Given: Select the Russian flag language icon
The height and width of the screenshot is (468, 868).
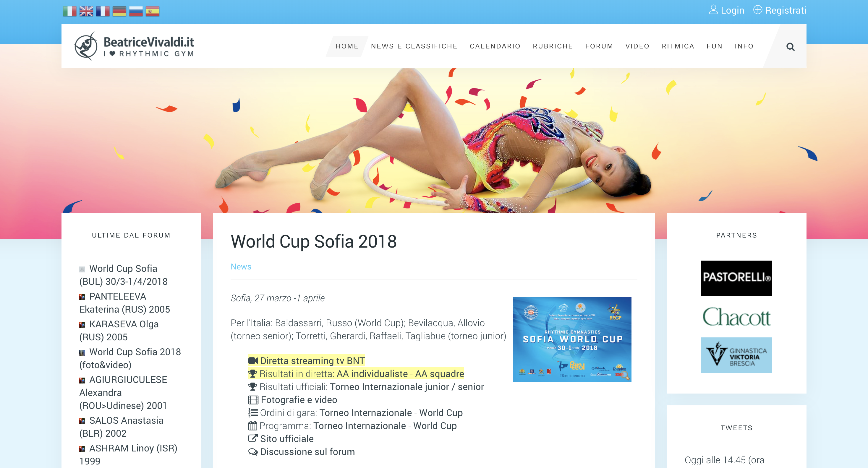Looking at the screenshot, I should tap(136, 11).
